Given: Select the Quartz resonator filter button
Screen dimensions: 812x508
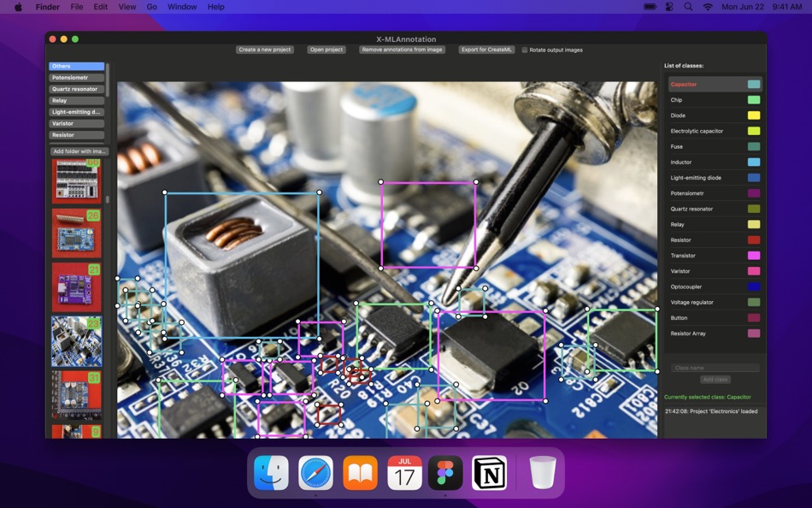Looking at the screenshot, I should [77, 89].
